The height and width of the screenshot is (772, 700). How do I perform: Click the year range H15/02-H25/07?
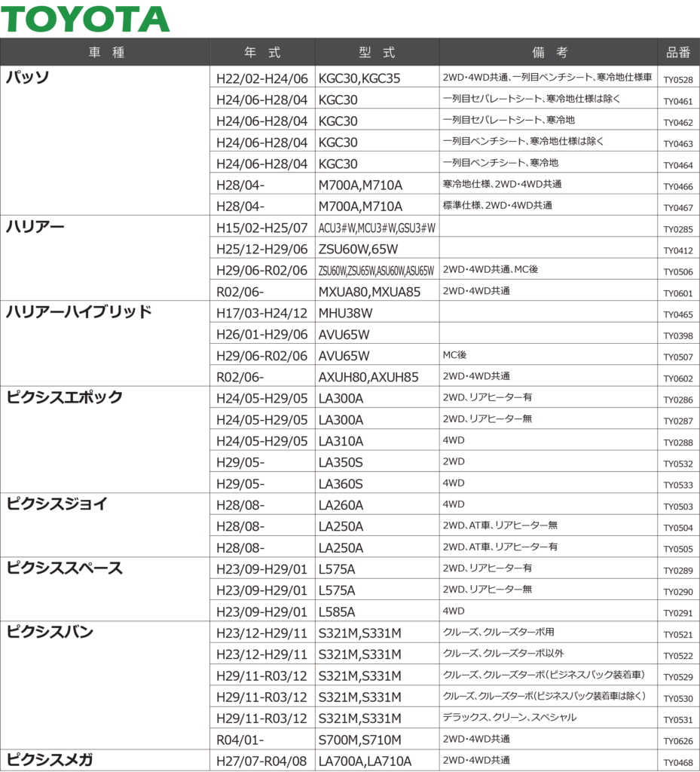[x=261, y=227]
